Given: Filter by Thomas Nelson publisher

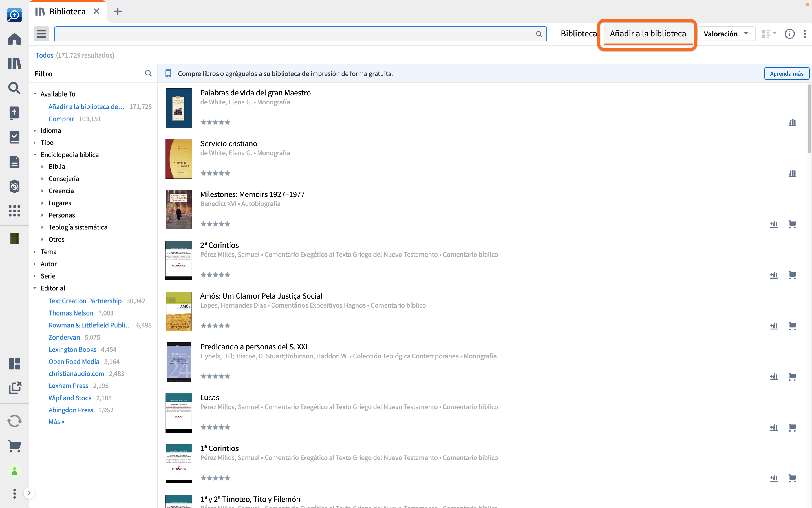Looking at the screenshot, I should (71, 313).
